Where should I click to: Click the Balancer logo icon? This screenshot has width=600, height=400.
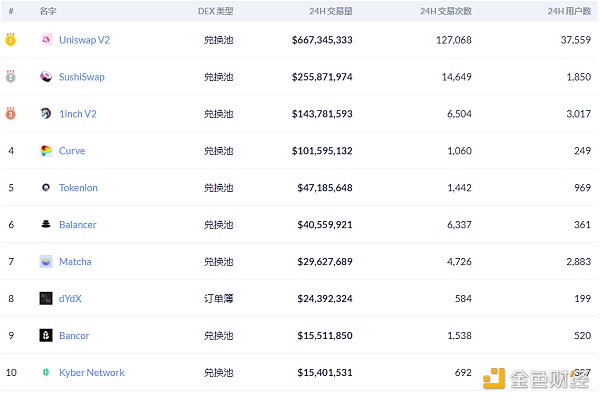pyautogui.click(x=46, y=225)
